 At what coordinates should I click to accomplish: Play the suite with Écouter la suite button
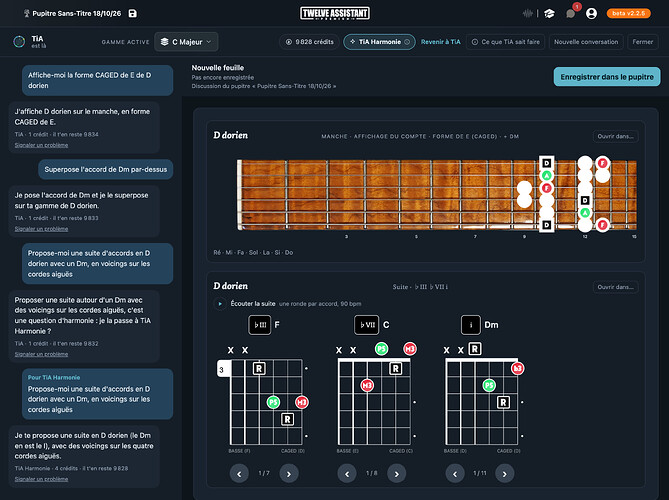pos(220,304)
